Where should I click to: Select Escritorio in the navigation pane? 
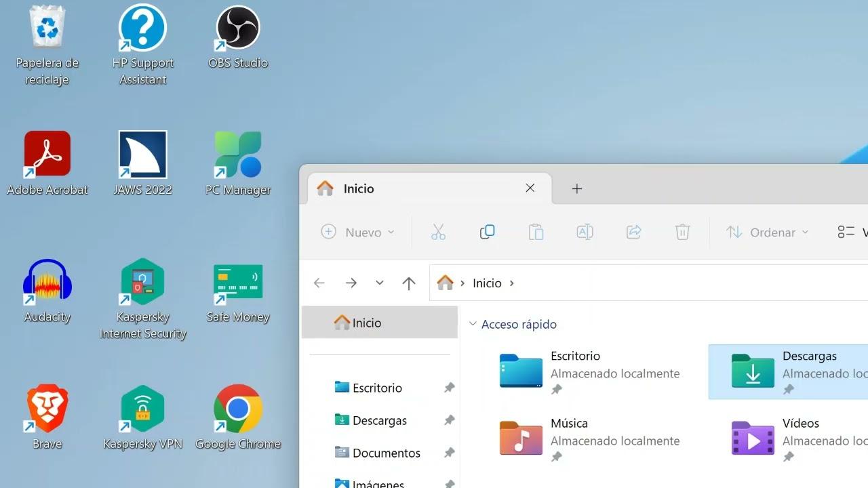(x=377, y=388)
